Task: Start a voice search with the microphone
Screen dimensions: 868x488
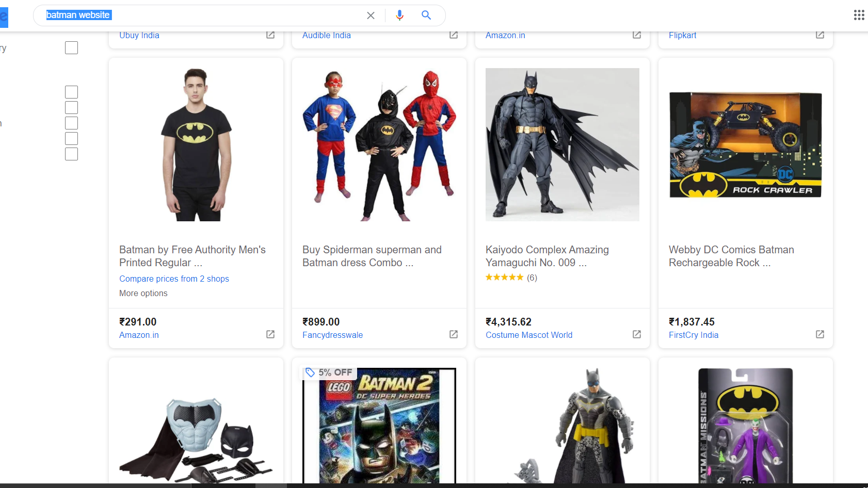Action: [x=399, y=15]
